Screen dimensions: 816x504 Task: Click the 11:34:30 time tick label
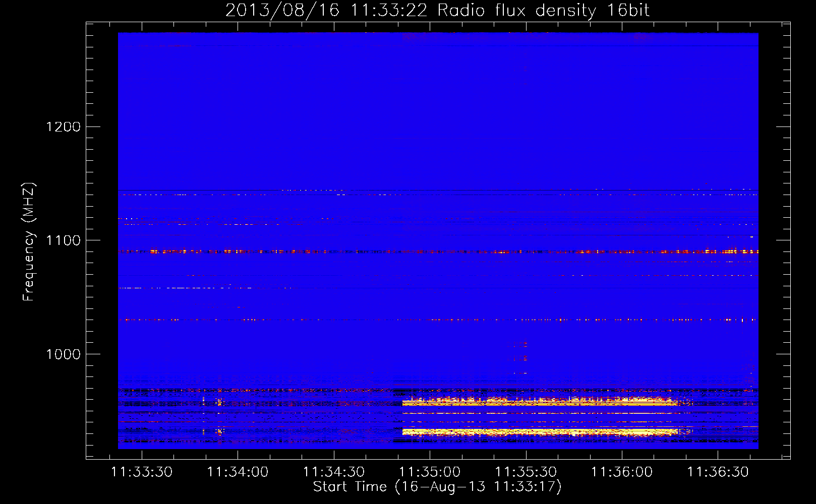[x=334, y=472]
